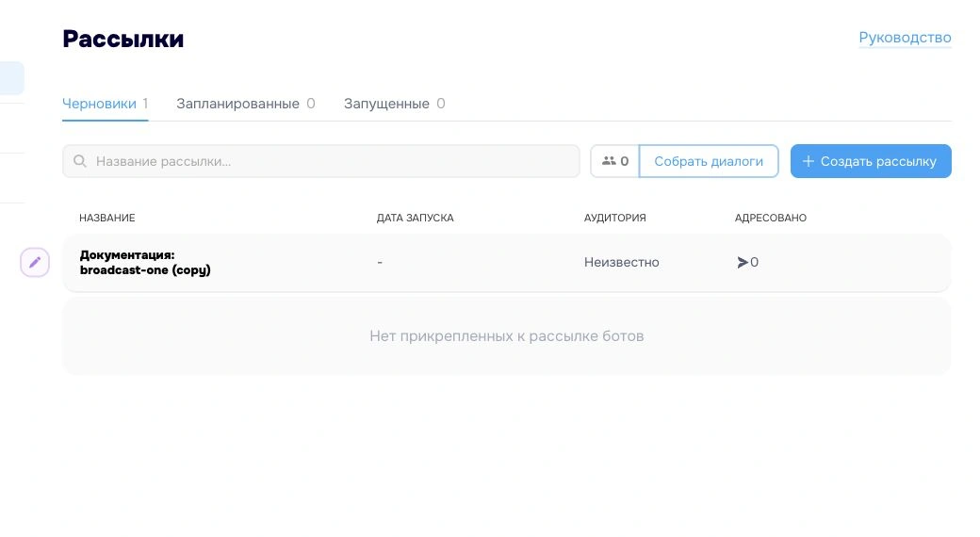The image size is (980, 537).
Task: Click the ДАТА ЗАПУСКА column header
Action: [x=415, y=218]
